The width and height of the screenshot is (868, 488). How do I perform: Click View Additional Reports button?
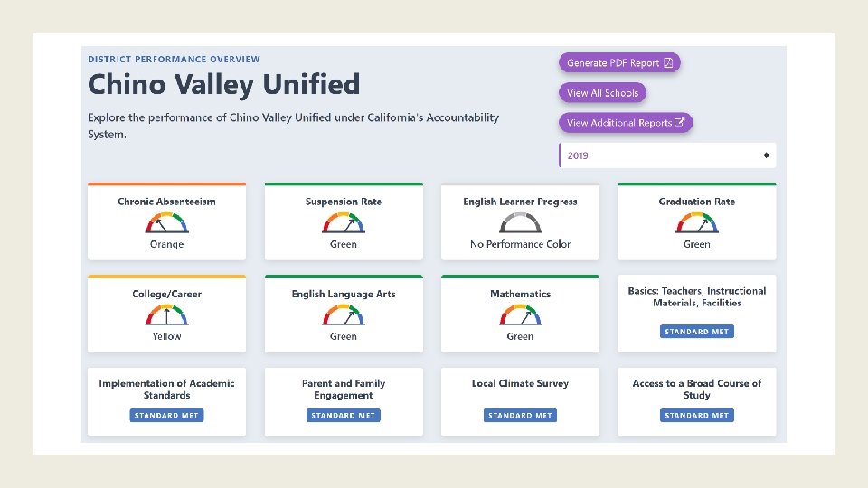tap(626, 123)
